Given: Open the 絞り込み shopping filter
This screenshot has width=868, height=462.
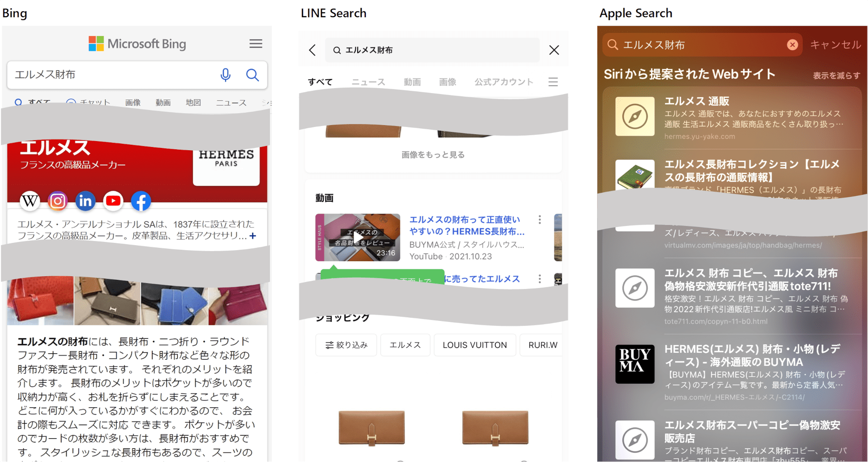Looking at the screenshot, I should coord(346,345).
